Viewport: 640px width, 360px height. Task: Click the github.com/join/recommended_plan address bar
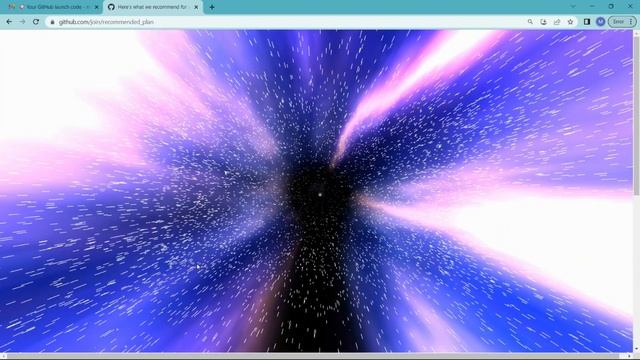tap(286, 22)
